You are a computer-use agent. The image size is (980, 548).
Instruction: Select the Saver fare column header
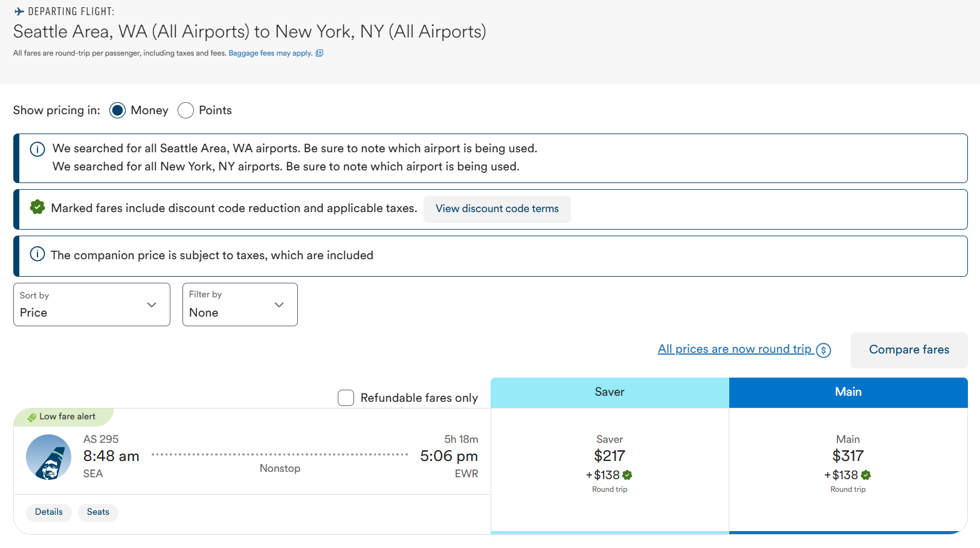click(609, 392)
